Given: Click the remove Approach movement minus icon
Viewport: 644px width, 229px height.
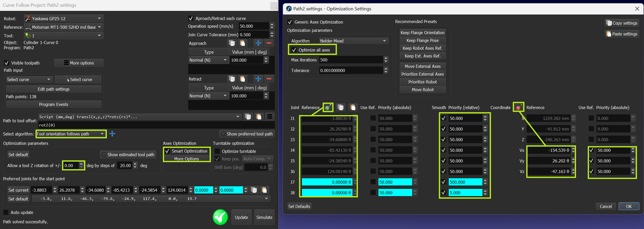Looking at the screenshot, I should click(x=269, y=43).
